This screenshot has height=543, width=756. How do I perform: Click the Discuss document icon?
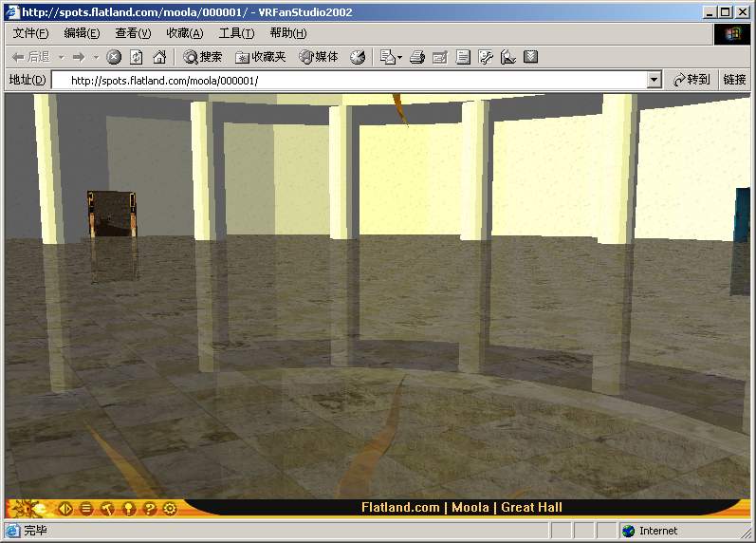[463, 58]
